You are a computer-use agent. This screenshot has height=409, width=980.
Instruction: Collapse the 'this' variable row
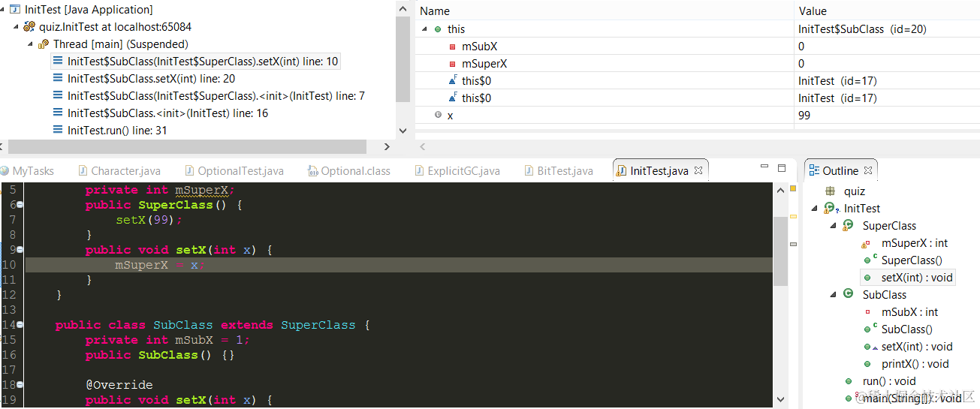(425, 29)
